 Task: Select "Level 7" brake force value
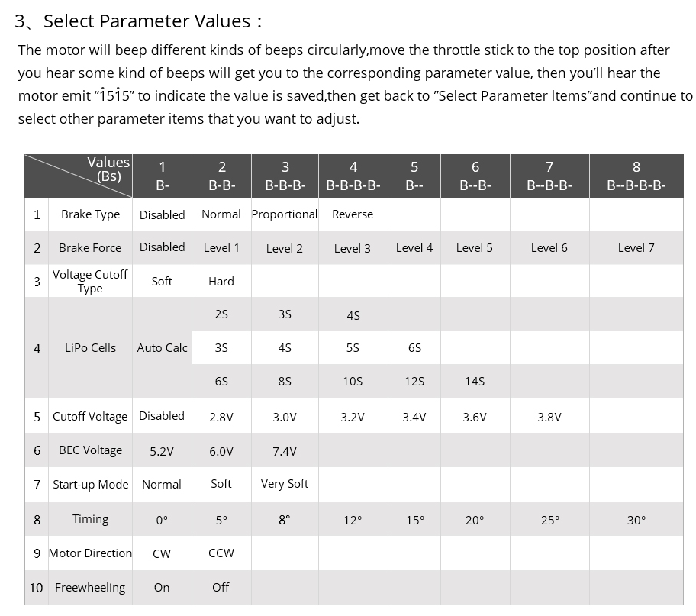point(636,248)
